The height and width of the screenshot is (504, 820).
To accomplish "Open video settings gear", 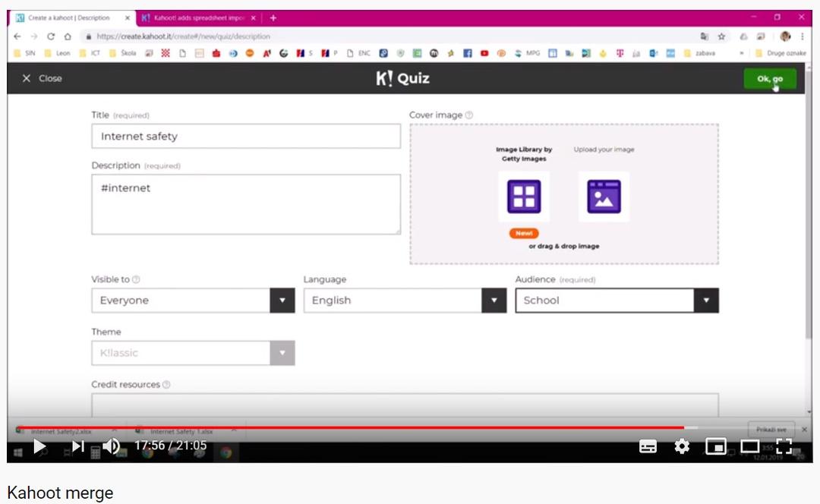I will [682, 447].
